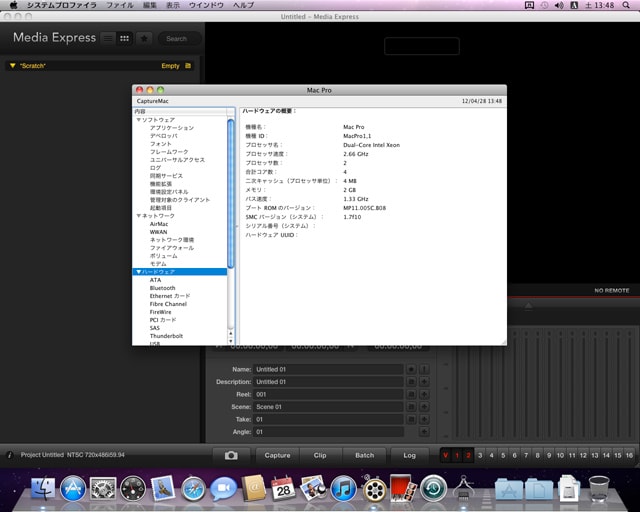Click the volume icon in menu bar
This screenshot has height=512, width=640.
[x=559, y=5]
